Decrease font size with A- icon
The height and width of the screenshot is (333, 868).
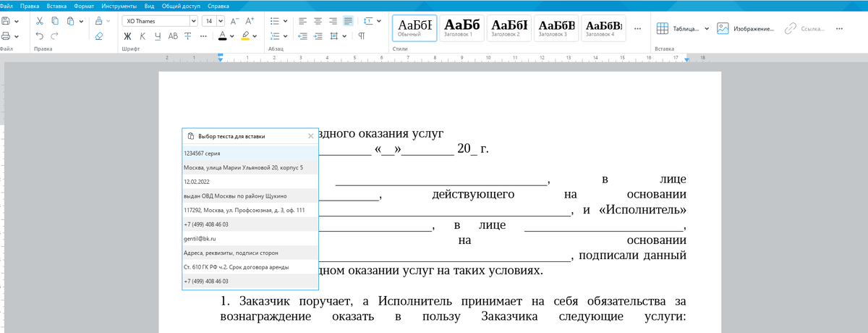(234, 21)
